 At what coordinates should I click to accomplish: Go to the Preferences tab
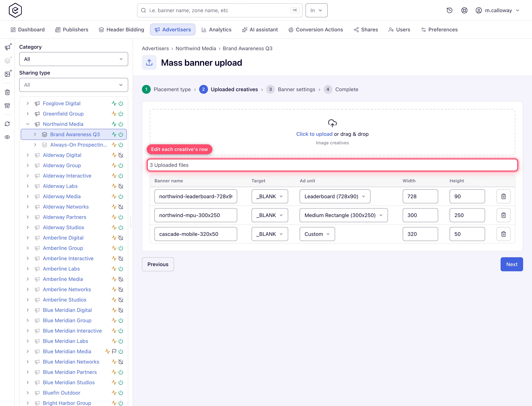pos(439,30)
